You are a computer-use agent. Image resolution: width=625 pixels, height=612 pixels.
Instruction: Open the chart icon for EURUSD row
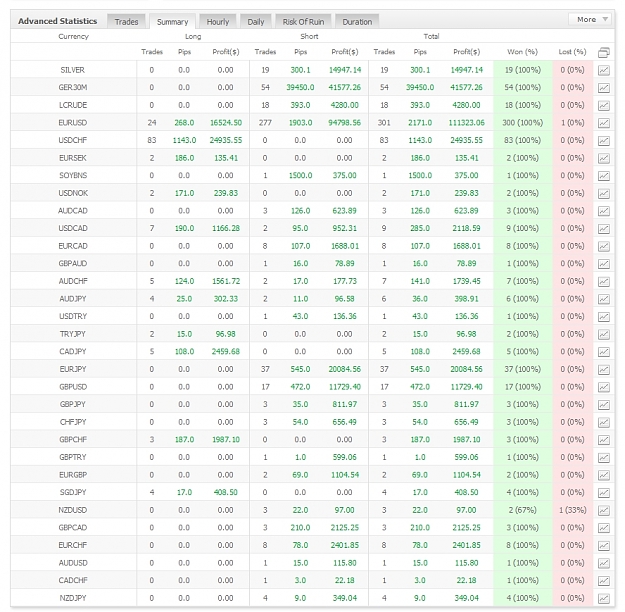(603, 123)
